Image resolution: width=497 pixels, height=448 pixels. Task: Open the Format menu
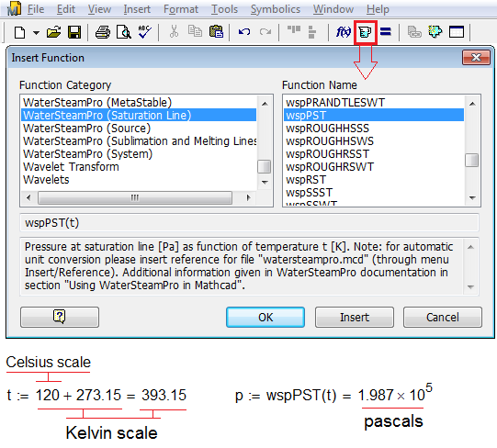pos(181,9)
